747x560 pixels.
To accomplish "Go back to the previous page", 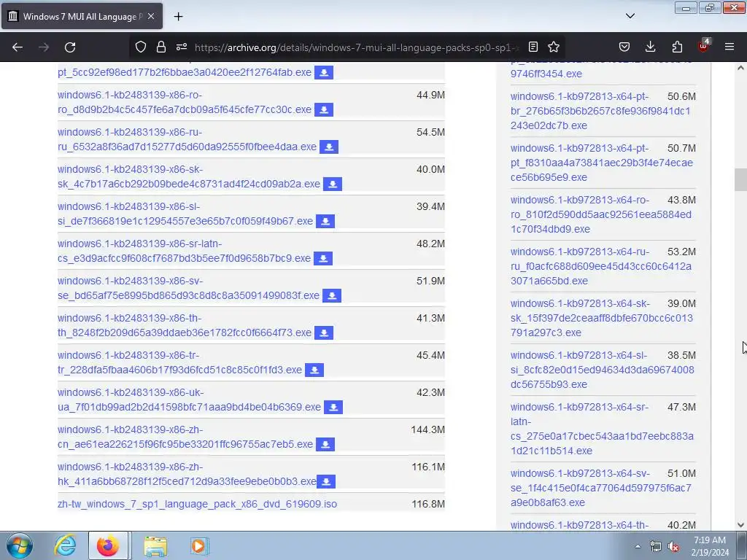I will point(18,47).
